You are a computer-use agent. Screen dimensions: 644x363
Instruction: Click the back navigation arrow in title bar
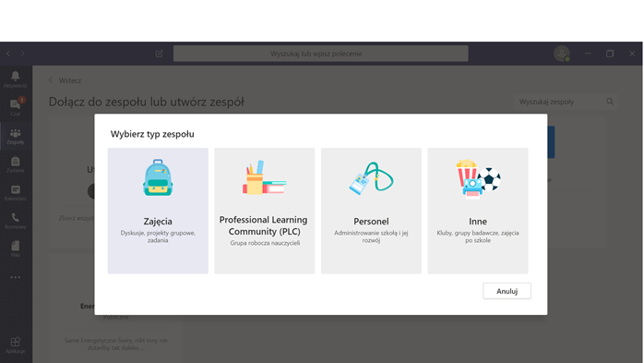pyautogui.click(x=8, y=54)
